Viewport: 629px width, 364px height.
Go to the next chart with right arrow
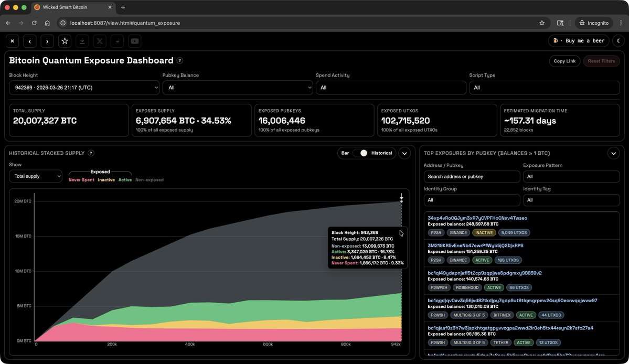tap(47, 41)
